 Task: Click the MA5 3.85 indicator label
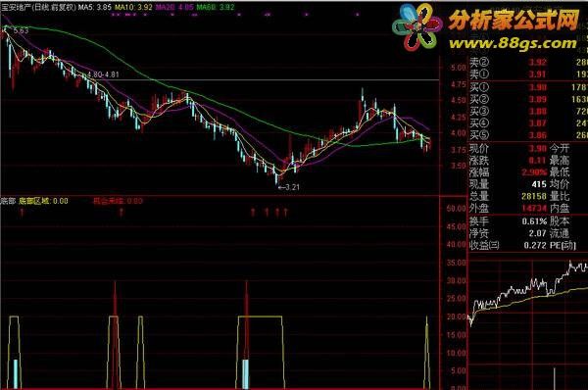[94, 7]
